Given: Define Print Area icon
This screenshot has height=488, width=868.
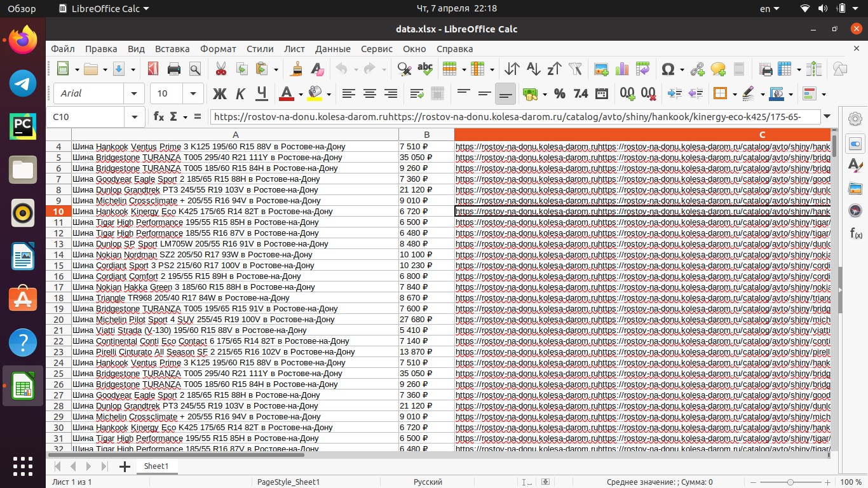Looking at the screenshot, I should pos(766,69).
